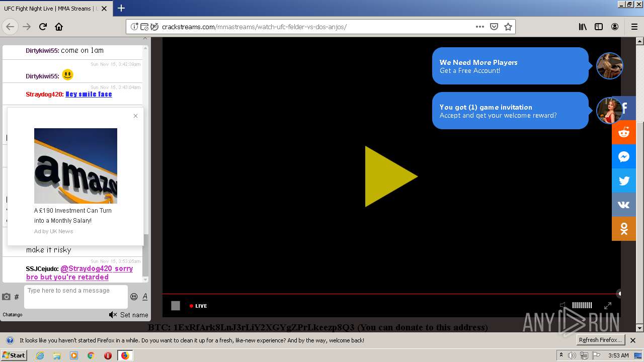
Task: Play the stream with the yellow play button
Action: pos(391,176)
